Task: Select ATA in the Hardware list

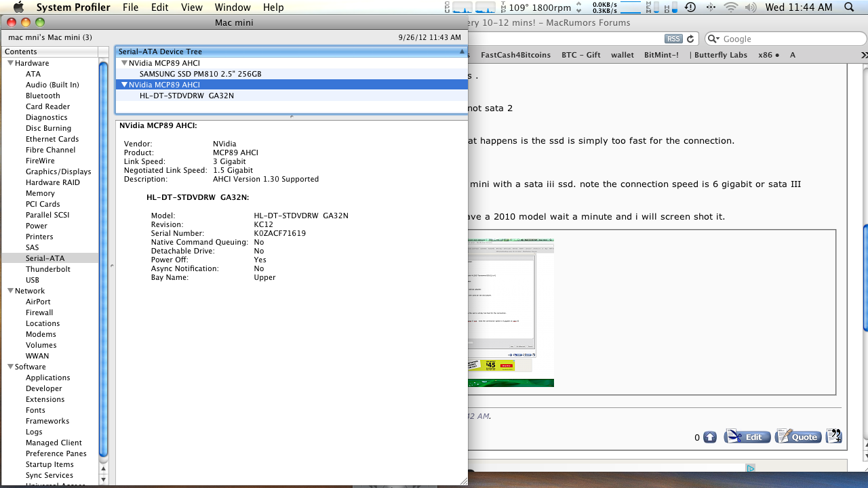Action: pyautogui.click(x=33, y=74)
